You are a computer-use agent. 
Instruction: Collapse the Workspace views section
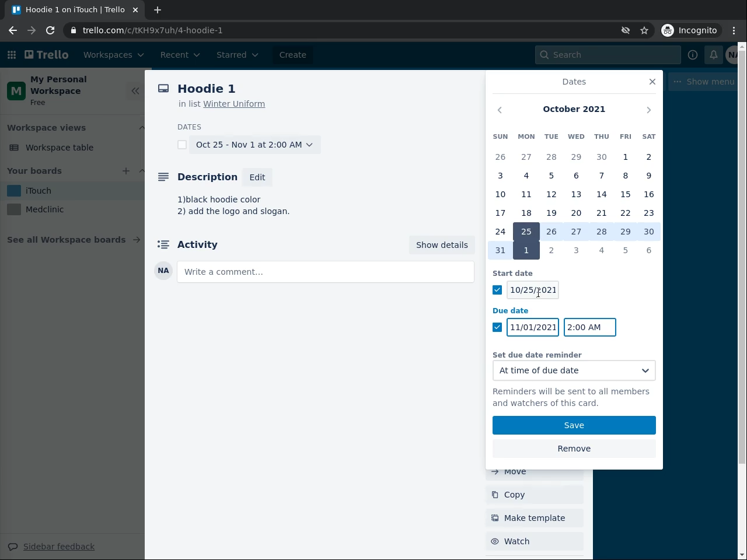(141, 128)
